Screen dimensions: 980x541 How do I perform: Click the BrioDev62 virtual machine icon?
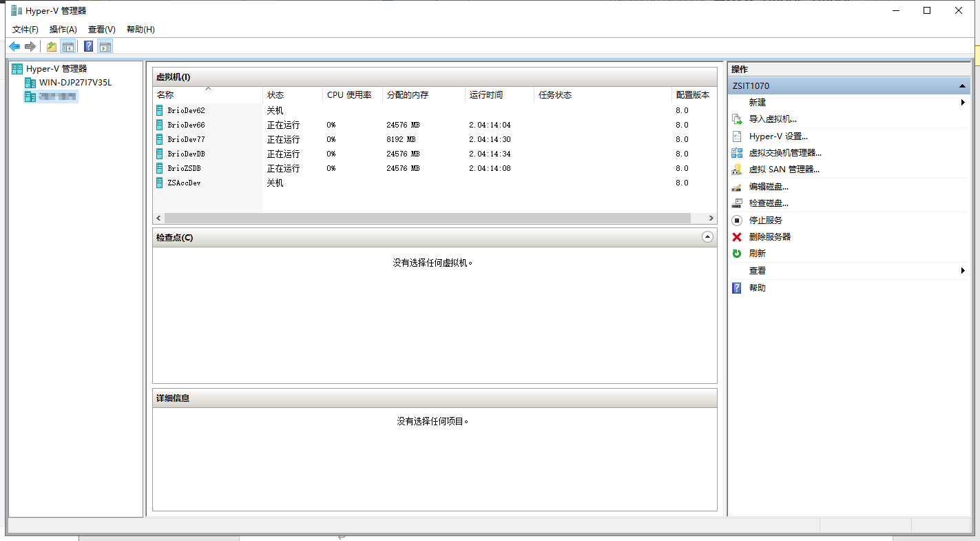point(160,110)
